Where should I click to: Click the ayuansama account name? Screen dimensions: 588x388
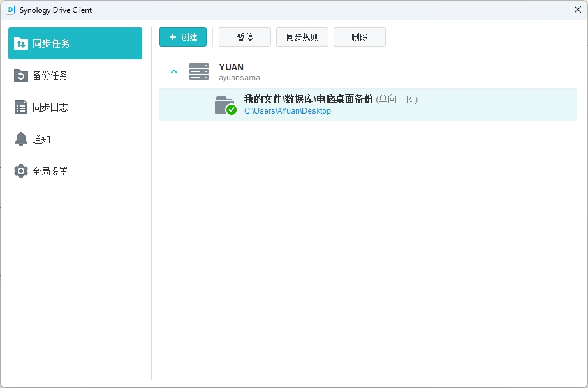239,78
